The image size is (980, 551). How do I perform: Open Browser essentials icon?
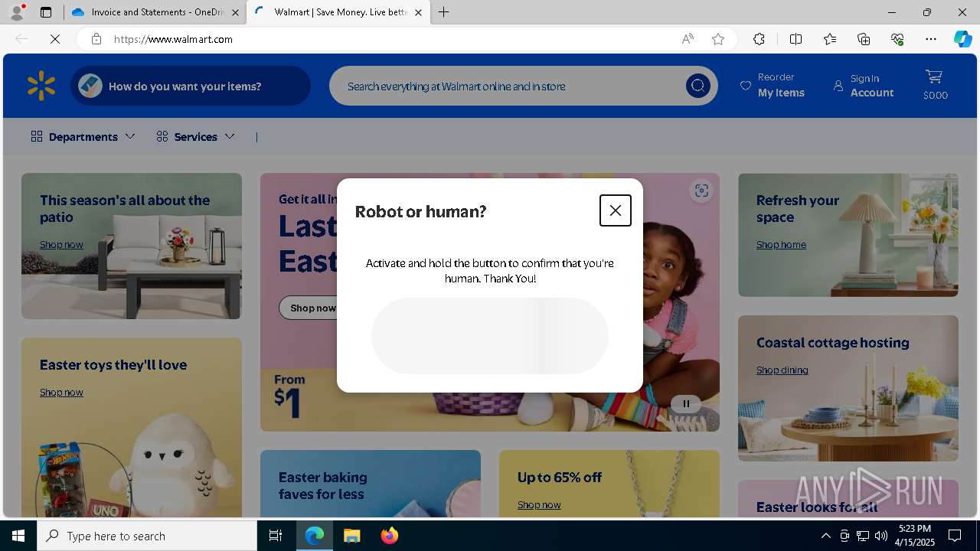[897, 39]
